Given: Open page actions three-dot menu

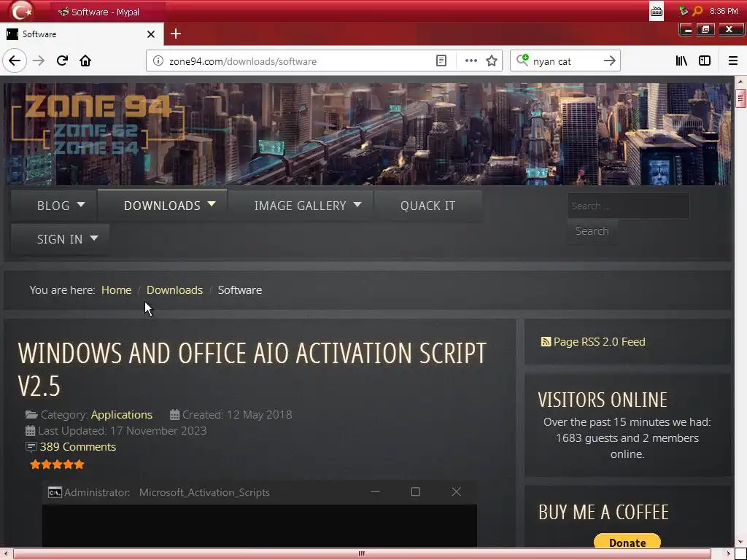Looking at the screenshot, I should (x=471, y=61).
